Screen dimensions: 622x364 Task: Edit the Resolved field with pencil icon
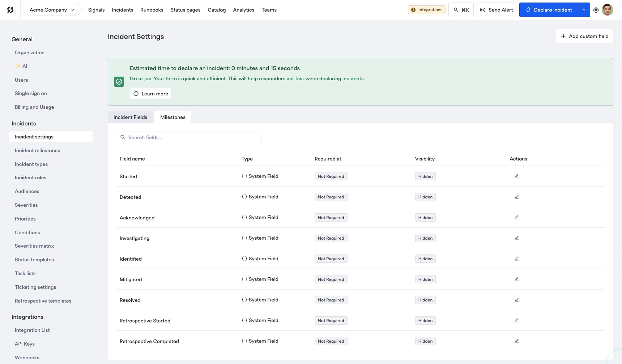point(517,300)
